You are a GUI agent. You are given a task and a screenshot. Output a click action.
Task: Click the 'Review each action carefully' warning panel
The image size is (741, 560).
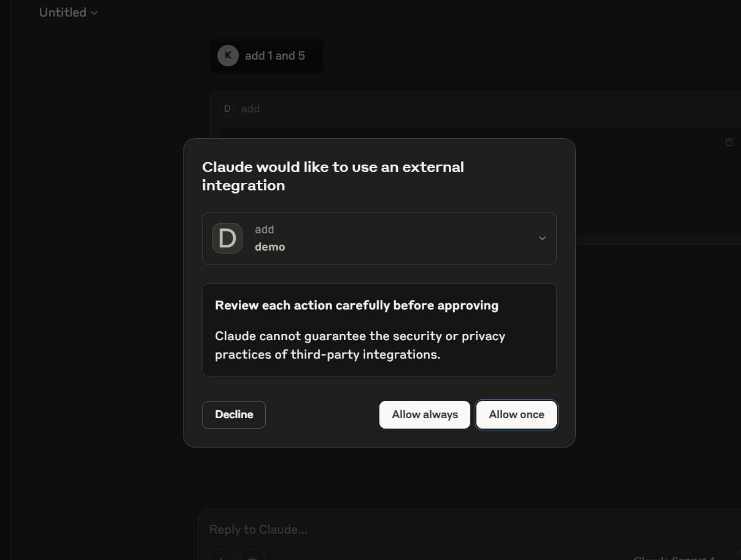(379, 330)
